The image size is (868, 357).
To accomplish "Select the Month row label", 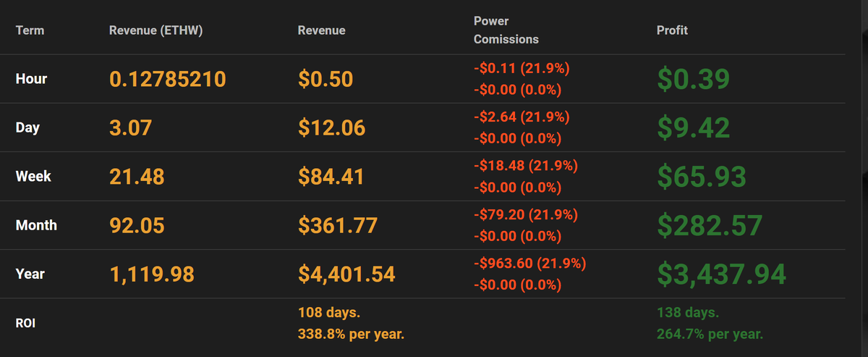I will point(36,225).
